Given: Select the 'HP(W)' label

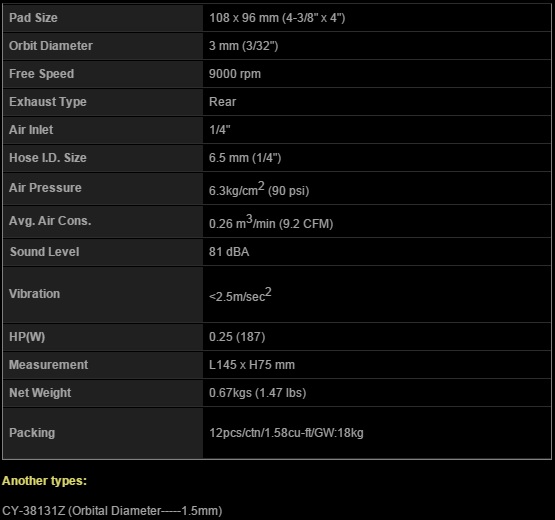Looking at the screenshot, I should [27, 337].
